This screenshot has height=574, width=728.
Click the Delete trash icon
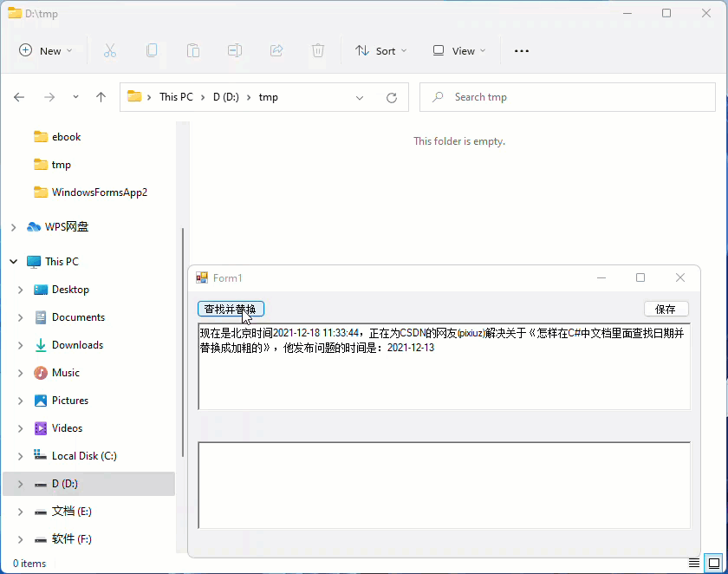317,50
